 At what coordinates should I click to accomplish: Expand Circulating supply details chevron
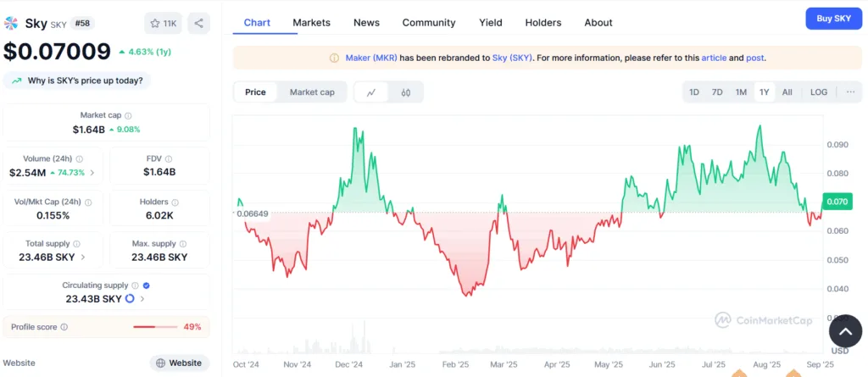[142, 299]
